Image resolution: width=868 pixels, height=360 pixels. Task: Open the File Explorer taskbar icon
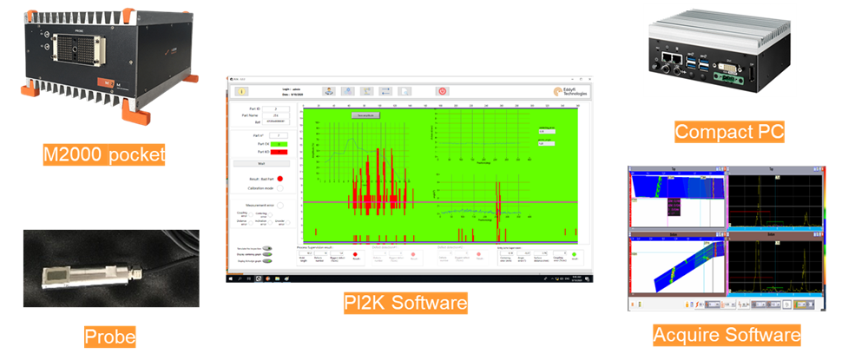point(278,278)
